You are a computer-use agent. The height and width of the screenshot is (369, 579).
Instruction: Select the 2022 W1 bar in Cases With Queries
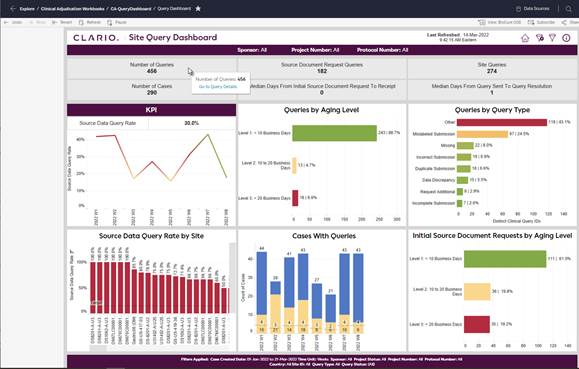click(262, 293)
